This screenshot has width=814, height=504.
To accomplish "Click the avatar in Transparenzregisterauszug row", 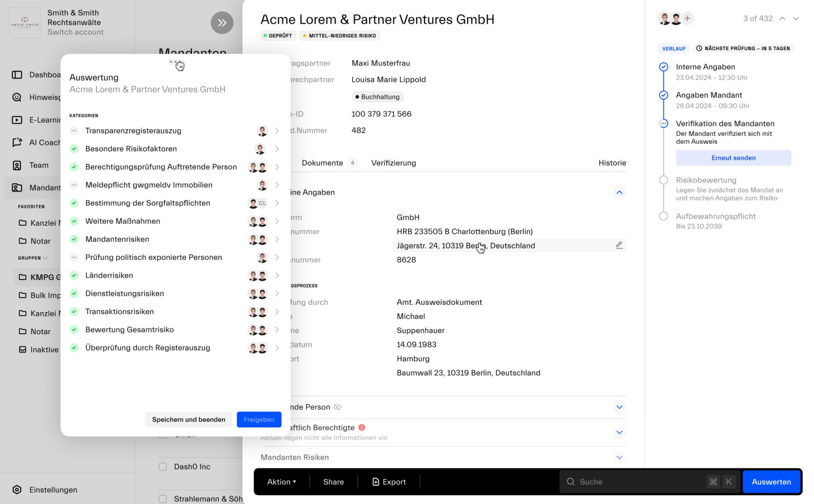I will point(262,131).
